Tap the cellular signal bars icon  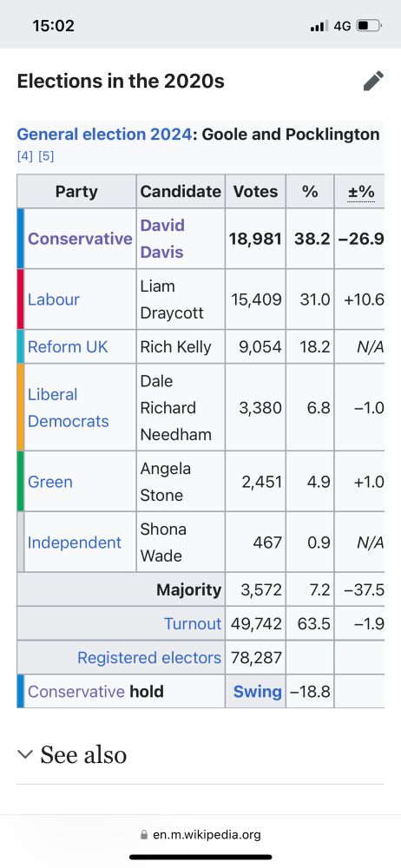[319, 25]
